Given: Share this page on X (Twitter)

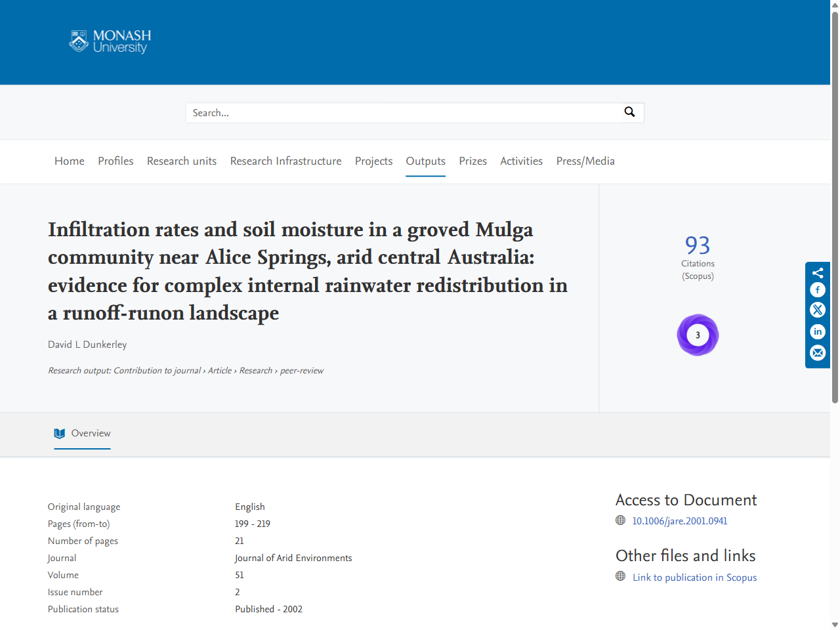Looking at the screenshot, I should (x=818, y=310).
